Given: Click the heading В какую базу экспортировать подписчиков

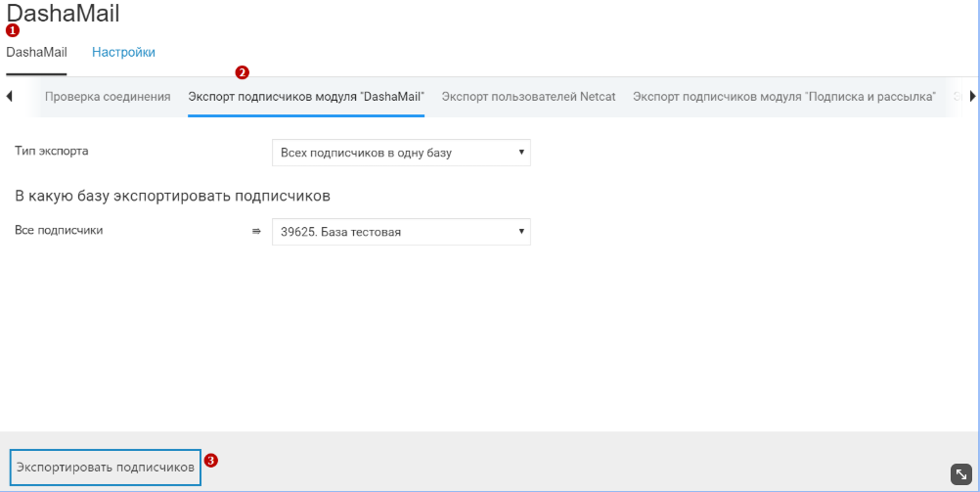Looking at the screenshot, I should (x=172, y=196).
